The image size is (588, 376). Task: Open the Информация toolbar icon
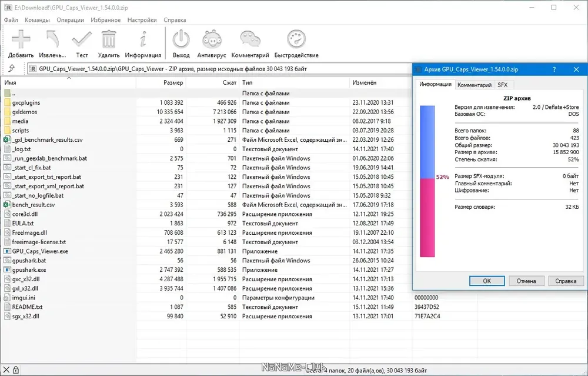click(143, 39)
